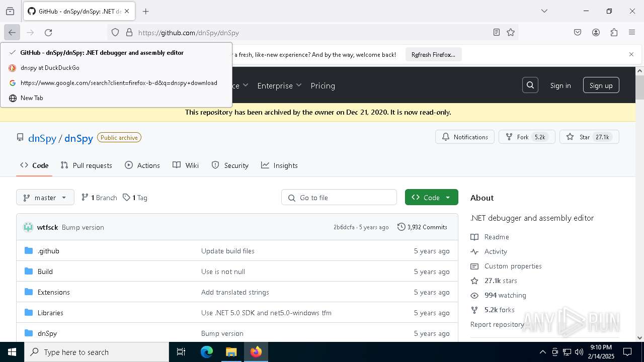This screenshot has width=644, height=362.
Task: Toggle reader view icon
Action: [x=497, y=32]
